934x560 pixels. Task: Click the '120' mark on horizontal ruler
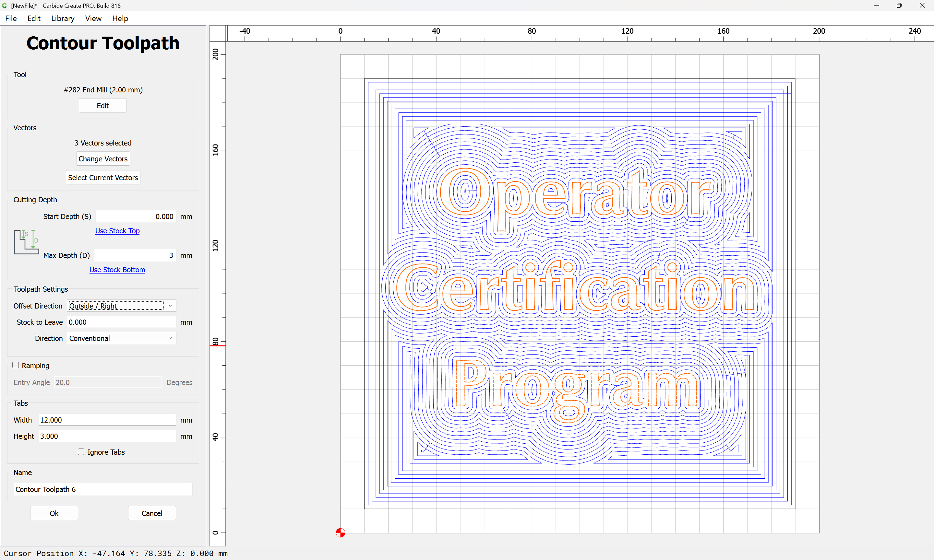click(628, 31)
